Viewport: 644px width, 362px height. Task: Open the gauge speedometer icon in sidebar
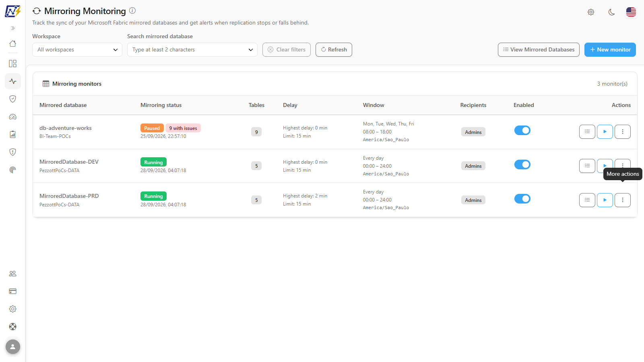(x=13, y=117)
